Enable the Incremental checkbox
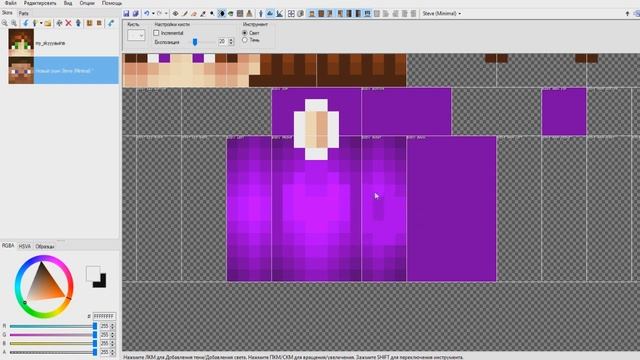 coord(156,33)
